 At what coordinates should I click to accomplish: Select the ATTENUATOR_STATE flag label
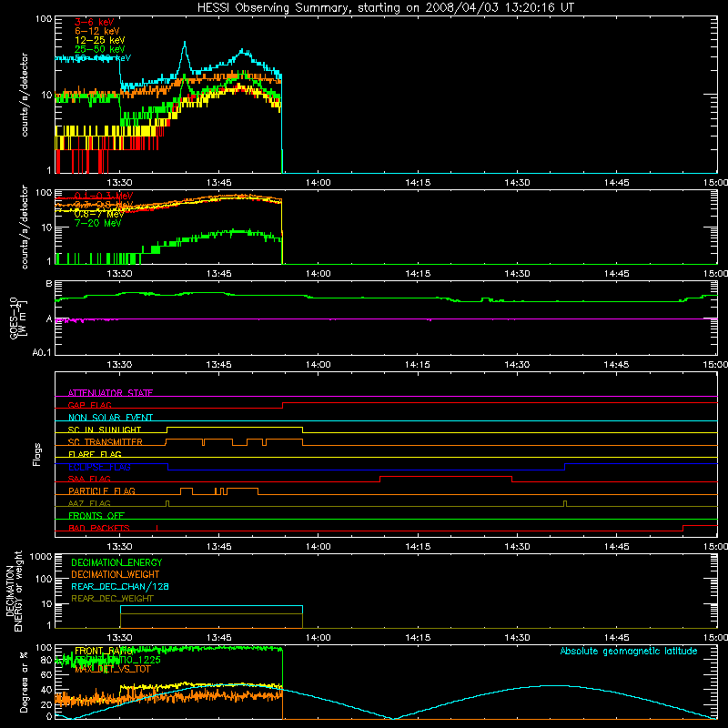[x=110, y=393]
